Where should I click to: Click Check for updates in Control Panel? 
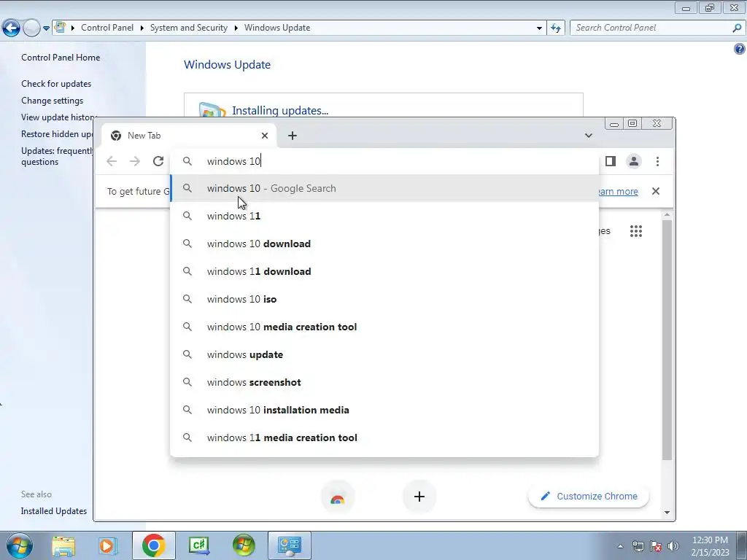56,83
